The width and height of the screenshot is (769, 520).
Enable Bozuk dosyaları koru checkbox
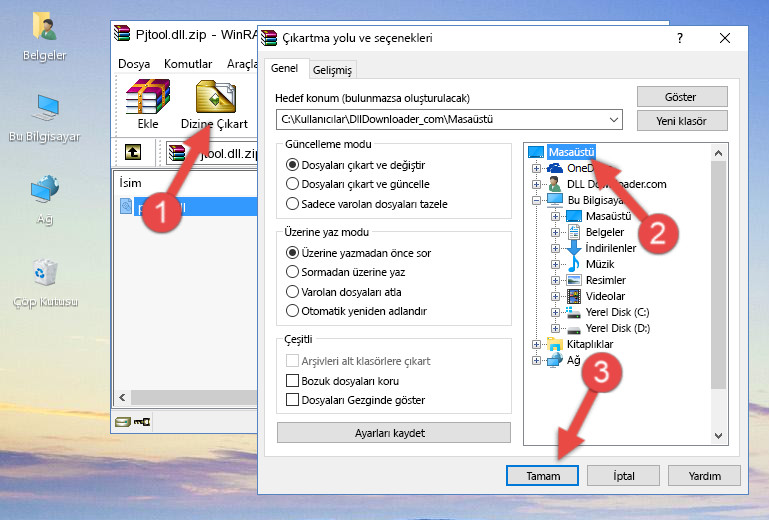292,381
